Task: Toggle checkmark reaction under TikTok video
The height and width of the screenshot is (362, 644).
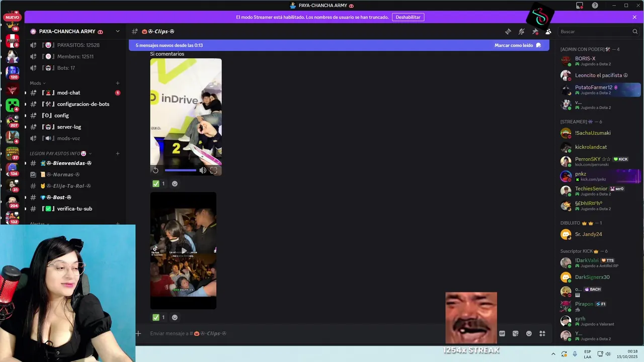Action: [159, 317]
